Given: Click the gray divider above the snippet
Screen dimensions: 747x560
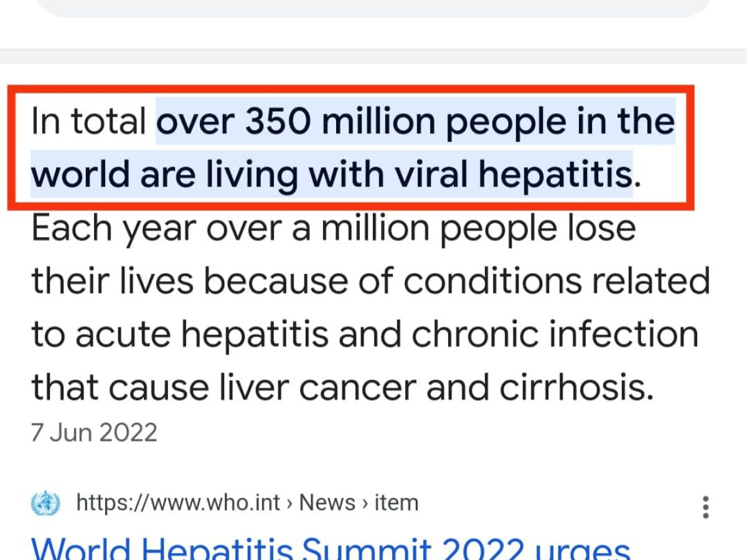Looking at the screenshot, I should [374, 56].
